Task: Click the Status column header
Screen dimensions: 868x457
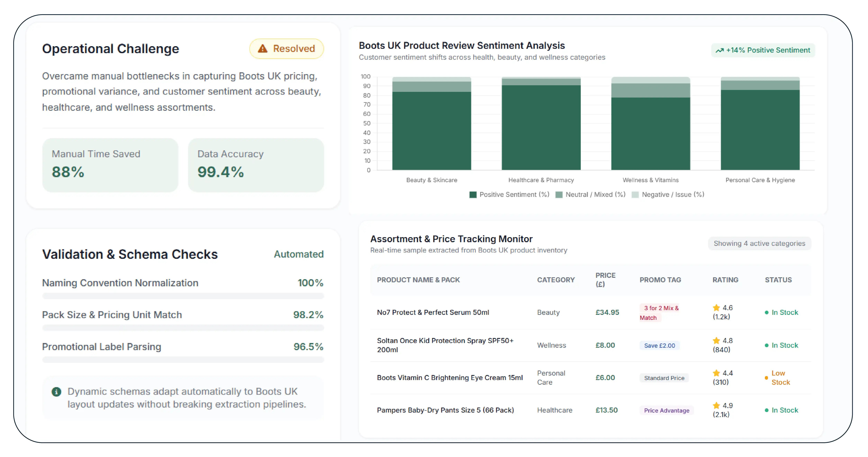Action: [x=778, y=280]
